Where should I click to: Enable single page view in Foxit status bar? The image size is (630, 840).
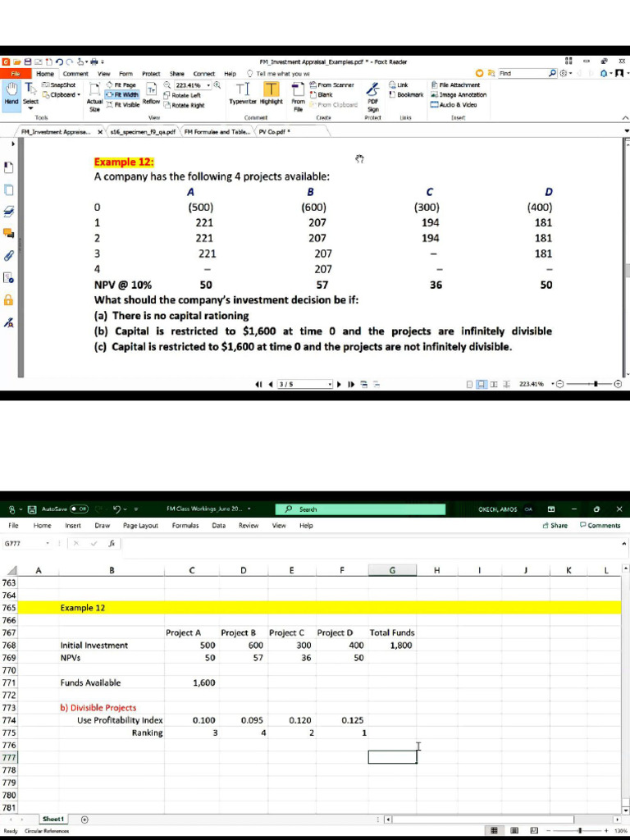[x=470, y=384]
